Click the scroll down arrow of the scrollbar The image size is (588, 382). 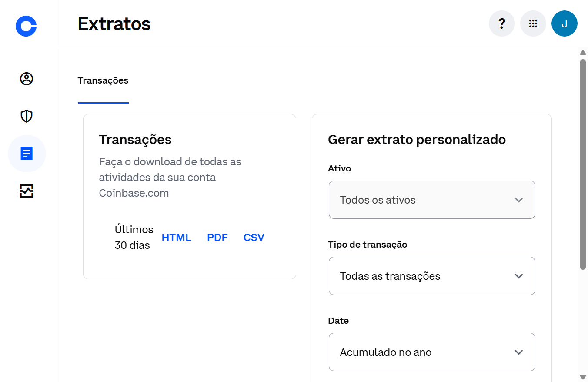pos(583,377)
